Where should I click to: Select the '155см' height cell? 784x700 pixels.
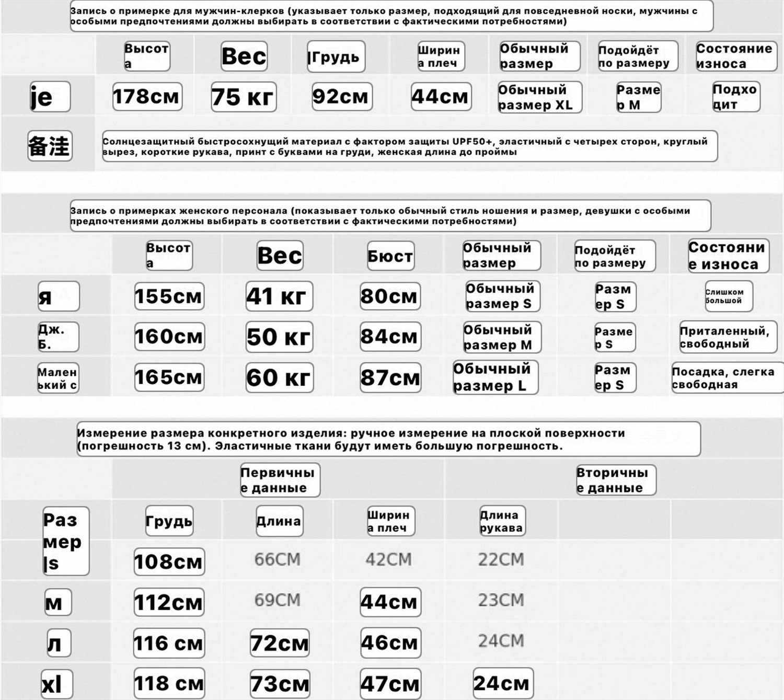[169, 296]
